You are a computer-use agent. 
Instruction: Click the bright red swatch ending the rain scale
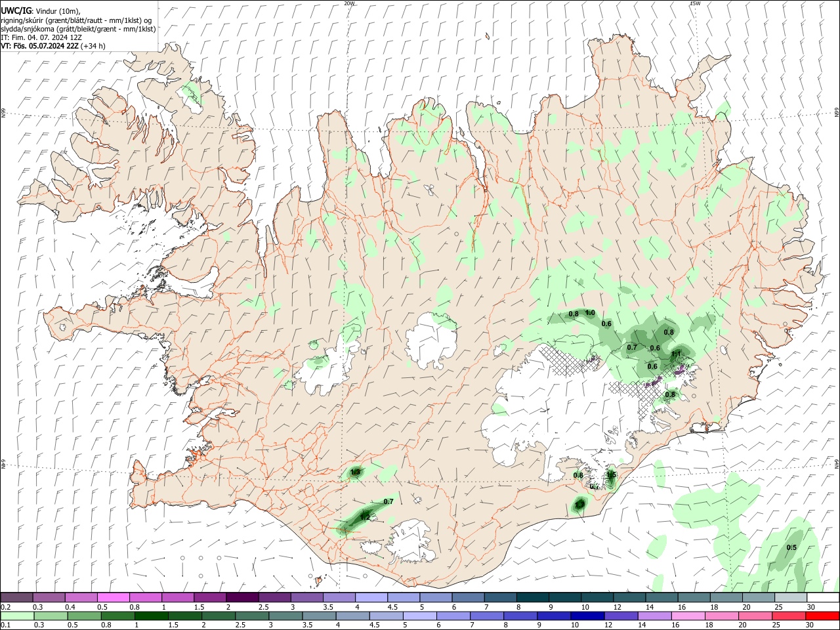click(x=823, y=616)
